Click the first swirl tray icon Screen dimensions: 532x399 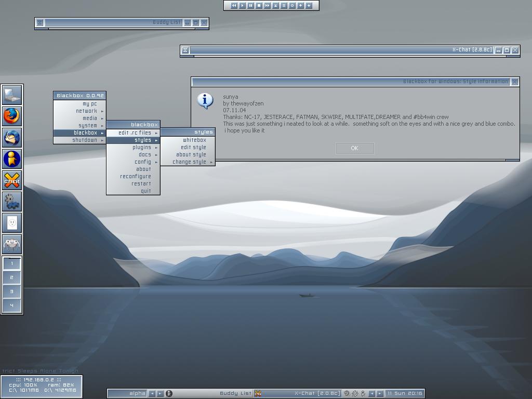(x=347, y=394)
